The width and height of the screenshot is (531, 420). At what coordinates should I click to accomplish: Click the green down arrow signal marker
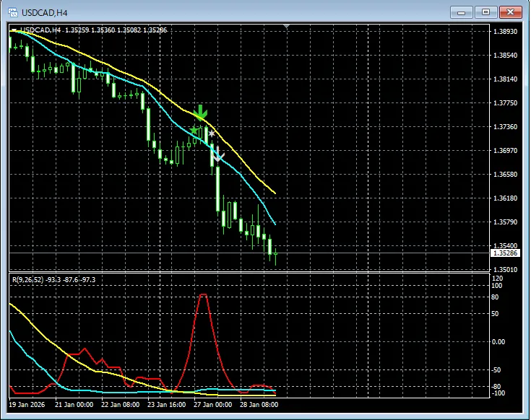click(201, 112)
